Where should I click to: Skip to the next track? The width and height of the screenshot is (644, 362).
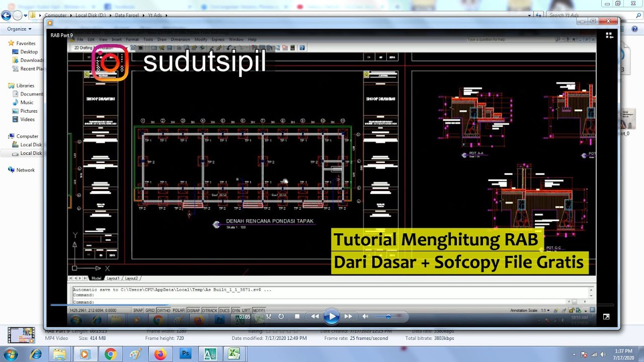[348, 316]
